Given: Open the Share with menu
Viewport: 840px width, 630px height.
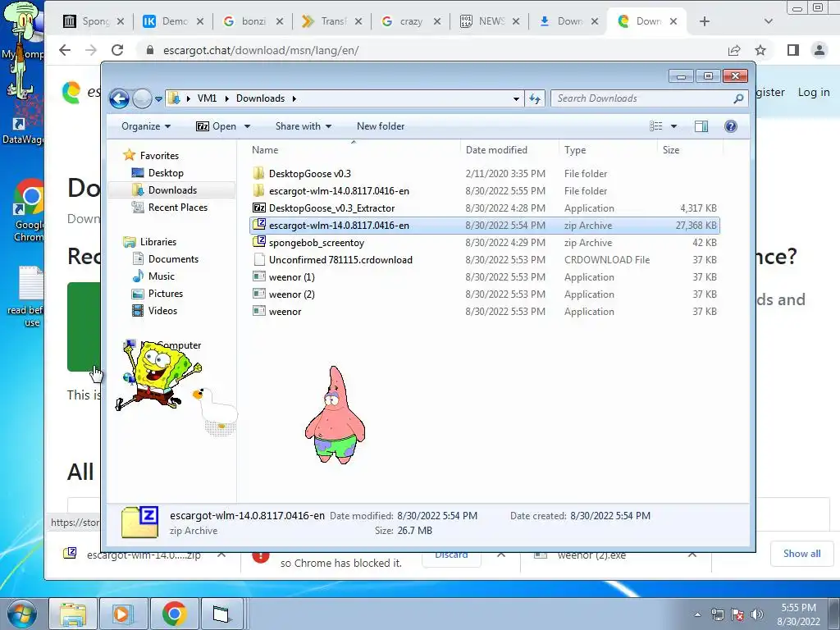Looking at the screenshot, I should [304, 126].
